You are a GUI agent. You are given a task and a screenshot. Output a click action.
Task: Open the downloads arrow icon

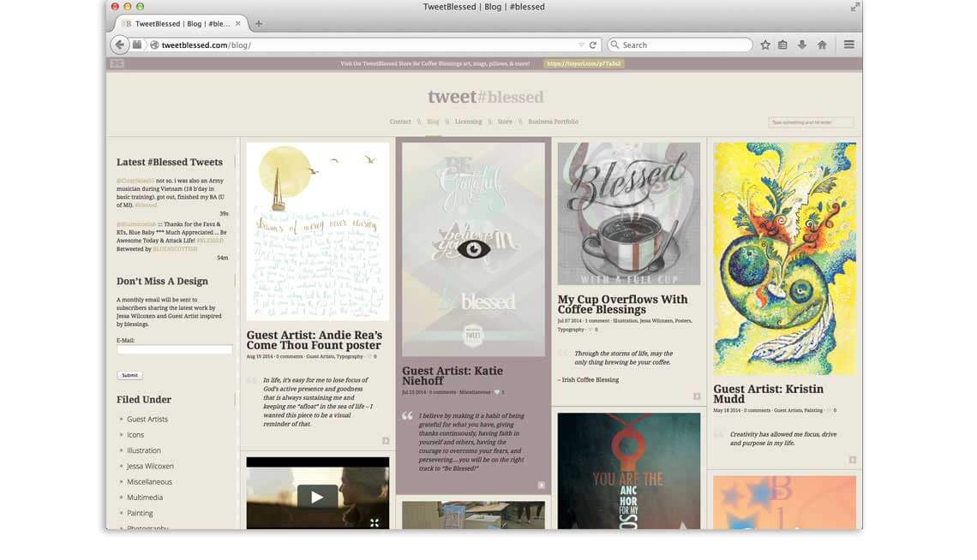click(802, 45)
